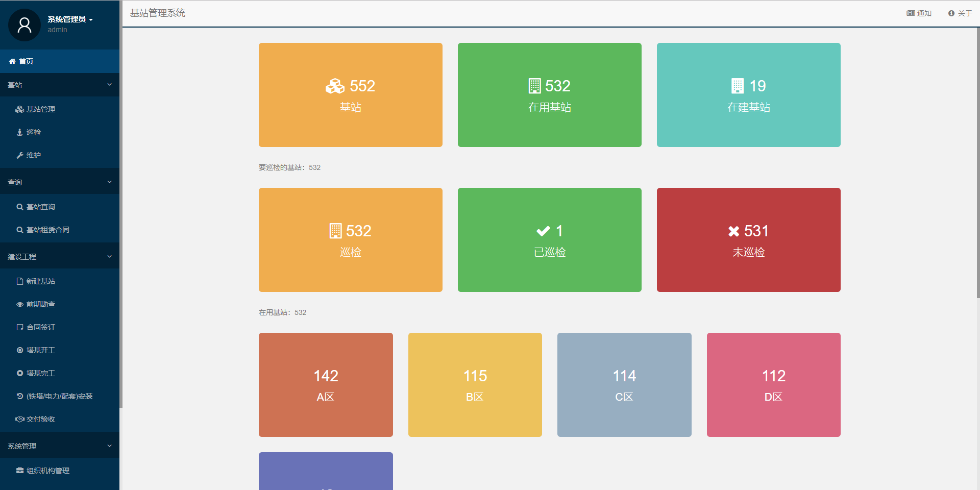Click the briefcase icon beside 组织机构管理
Viewport: 980px width, 490px height.
click(x=20, y=471)
